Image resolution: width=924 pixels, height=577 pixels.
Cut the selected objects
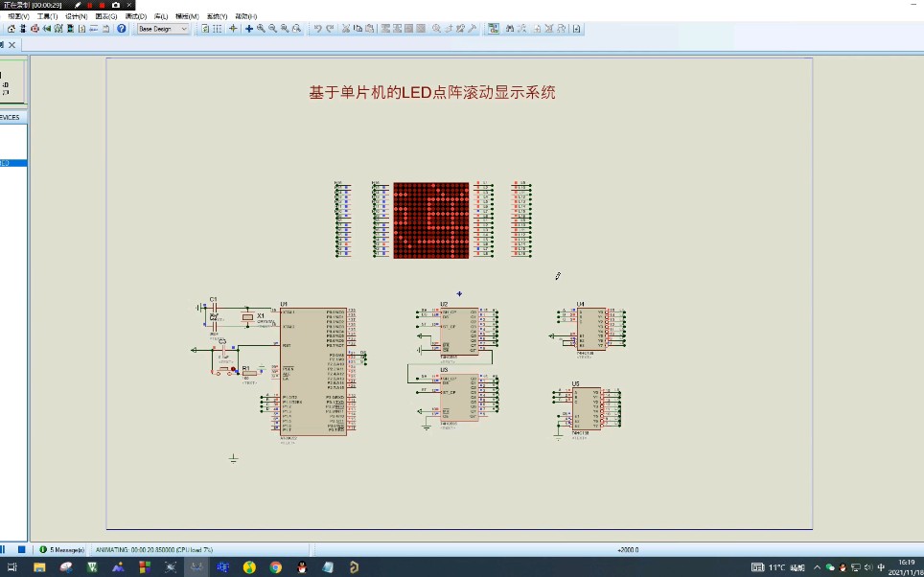(x=346, y=29)
